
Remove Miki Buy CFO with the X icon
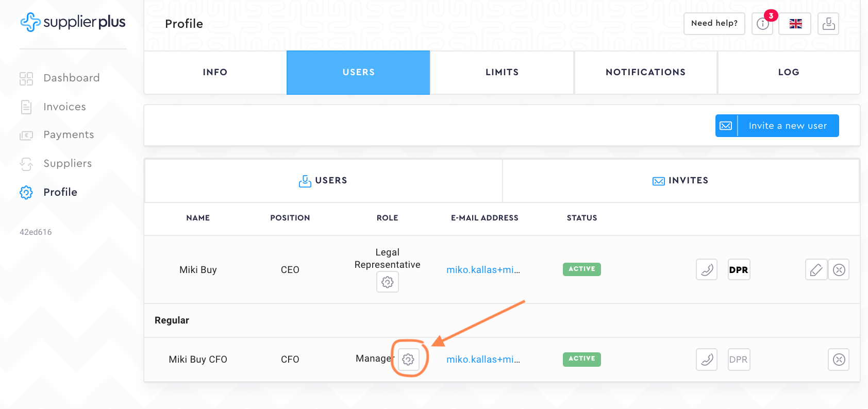pos(839,359)
